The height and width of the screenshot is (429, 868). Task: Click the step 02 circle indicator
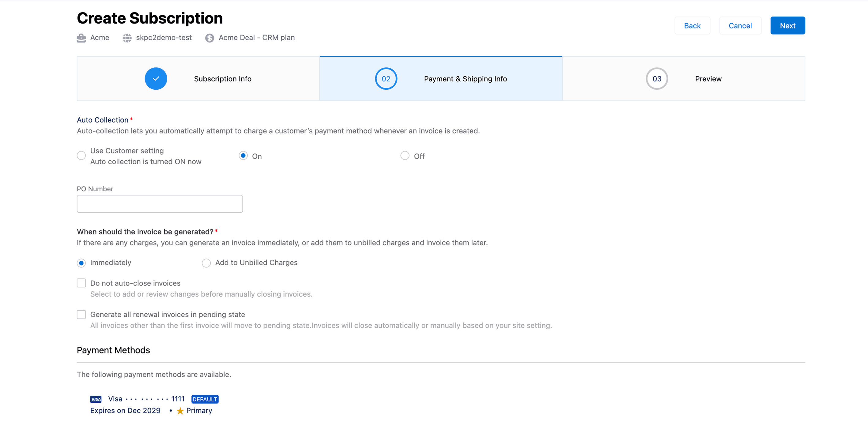tap(386, 78)
